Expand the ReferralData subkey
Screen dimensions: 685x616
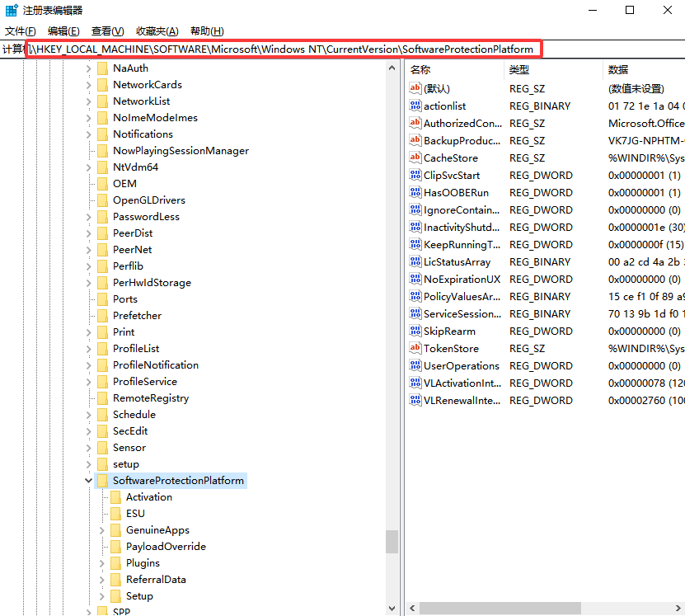101,580
